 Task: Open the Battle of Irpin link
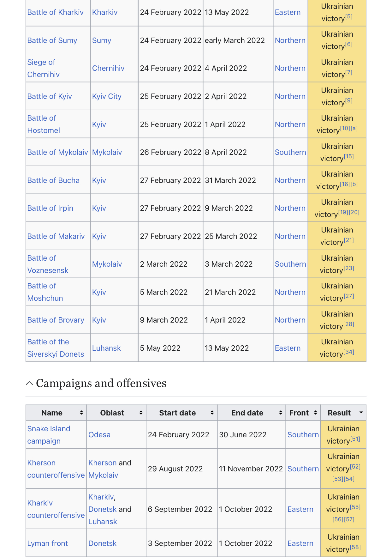[50, 208]
